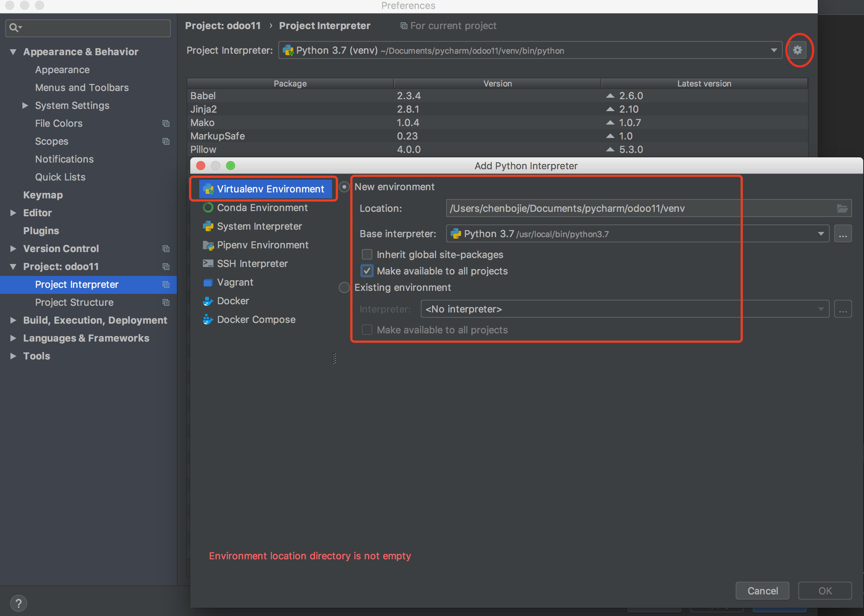Expand System Settings tree node
The width and height of the screenshot is (864, 616).
tap(25, 106)
